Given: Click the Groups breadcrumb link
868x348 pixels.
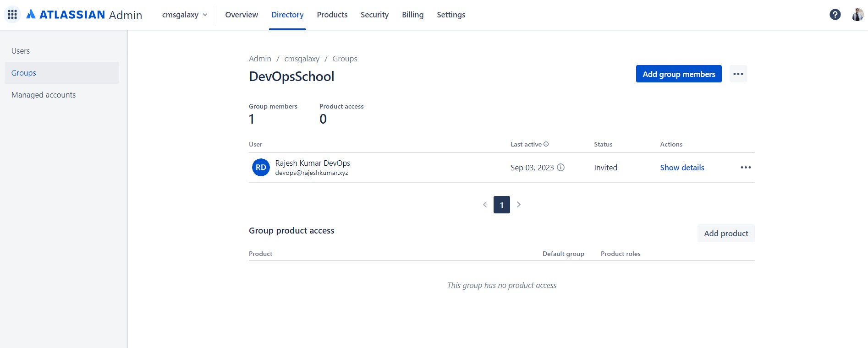Looking at the screenshot, I should (x=345, y=59).
